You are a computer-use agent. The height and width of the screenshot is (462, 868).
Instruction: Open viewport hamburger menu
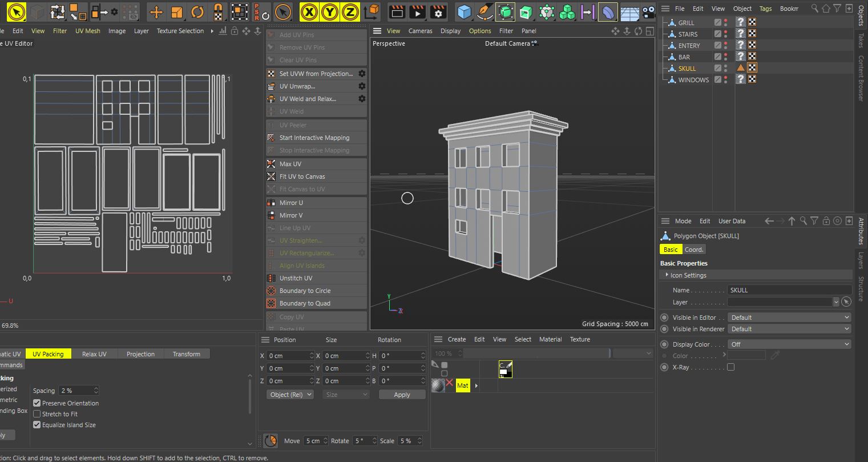tap(377, 31)
